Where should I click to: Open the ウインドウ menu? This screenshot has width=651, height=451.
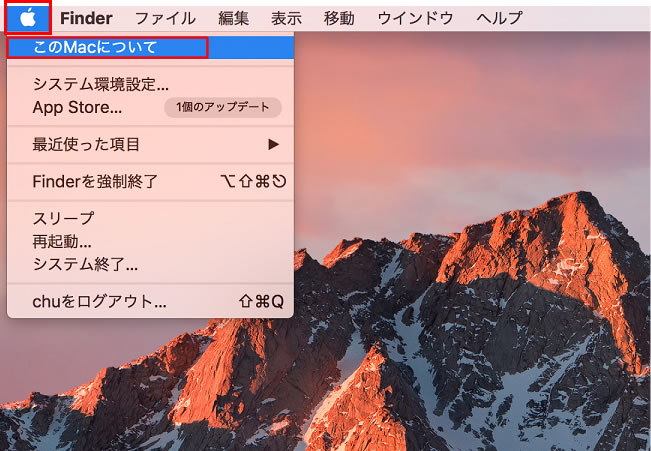pyautogui.click(x=415, y=18)
